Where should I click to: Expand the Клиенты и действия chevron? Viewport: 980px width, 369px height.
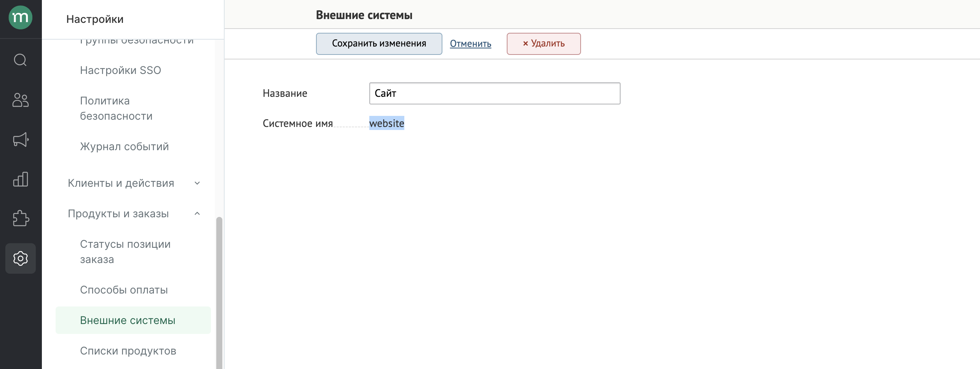click(197, 183)
